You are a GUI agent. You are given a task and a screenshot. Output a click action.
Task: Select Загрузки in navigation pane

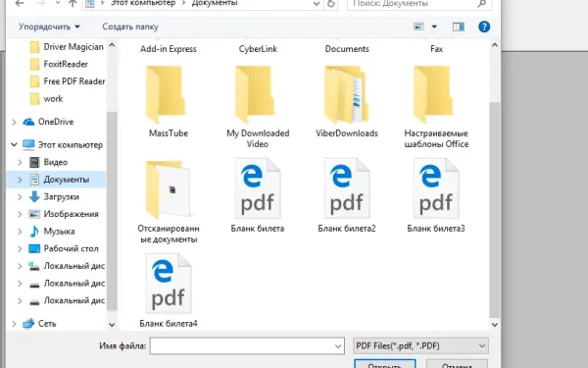click(54, 197)
